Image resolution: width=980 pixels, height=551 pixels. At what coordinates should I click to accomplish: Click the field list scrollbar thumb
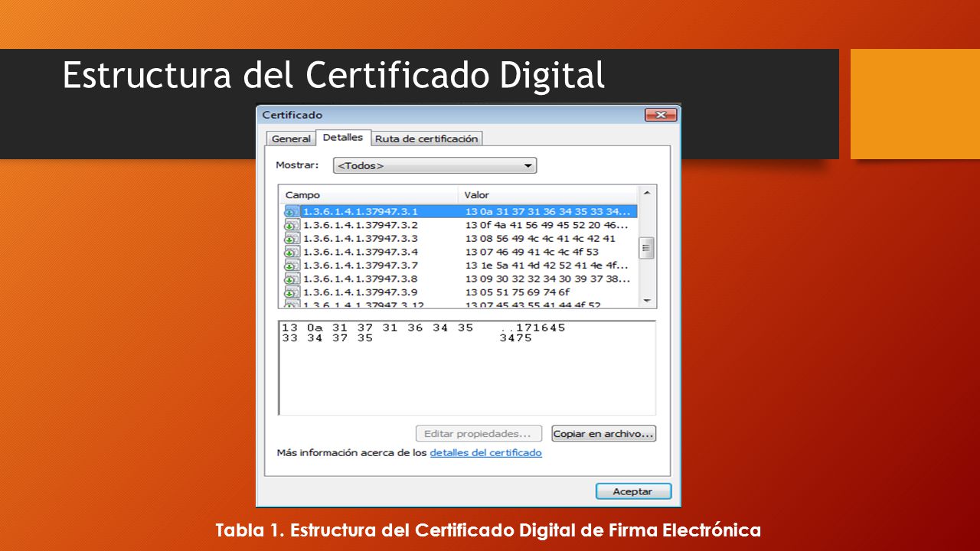pyautogui.click(x=647, y=248)
